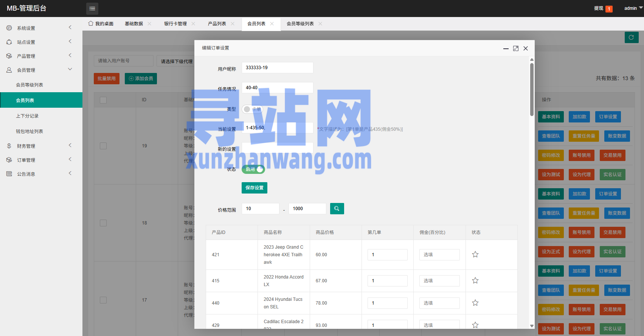This screenshot has width=644, height=336.
Task: Click the star icon for product 421
Action: point(475,254)
